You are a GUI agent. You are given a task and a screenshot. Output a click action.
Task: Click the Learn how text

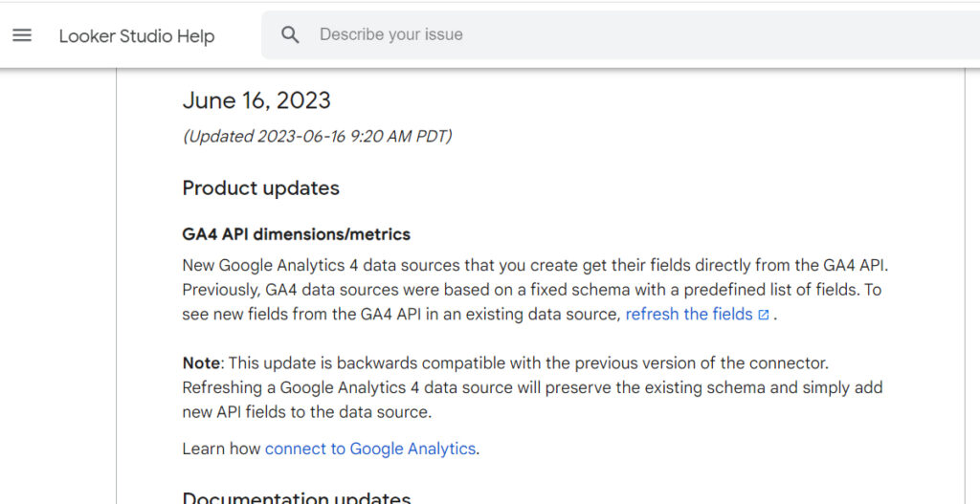[x=221, y=449]
